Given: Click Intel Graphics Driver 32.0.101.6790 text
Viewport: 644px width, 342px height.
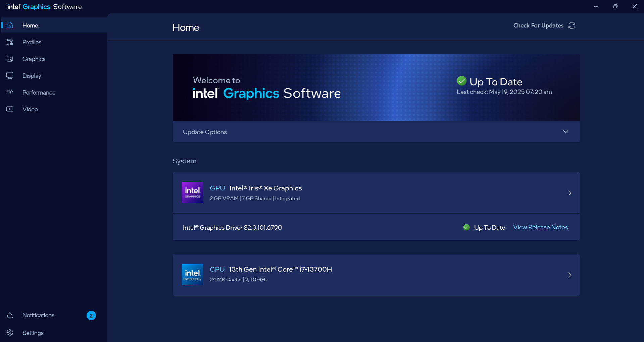Looking at the screenshot, I should pos(232,228).
